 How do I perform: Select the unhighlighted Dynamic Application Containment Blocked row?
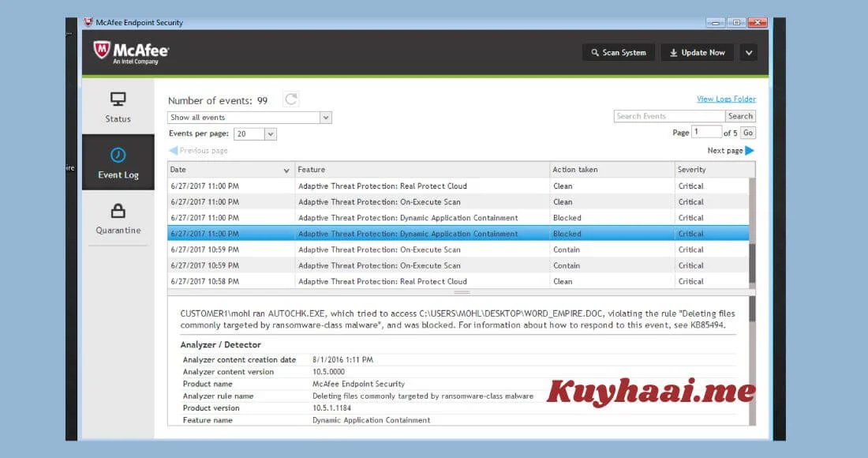pyautogui.click(x=458, y=218)
